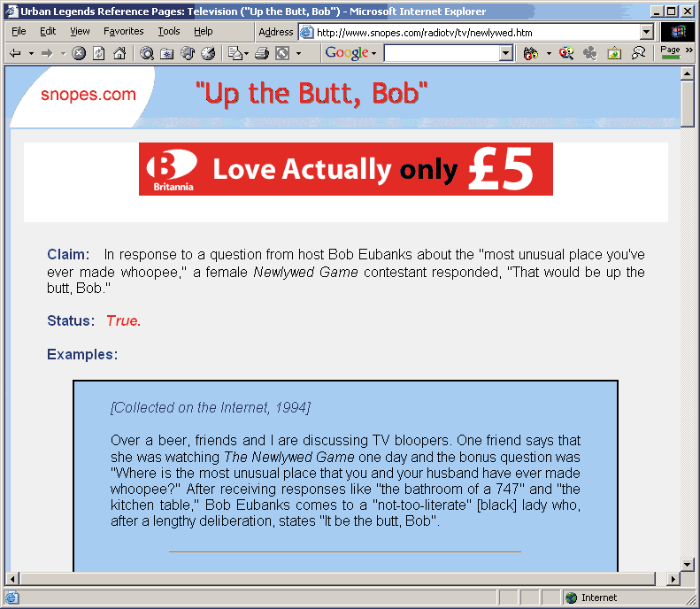This screenshot has height=609, width=700.
Task: Open the View menu
Action: [80, 31]
